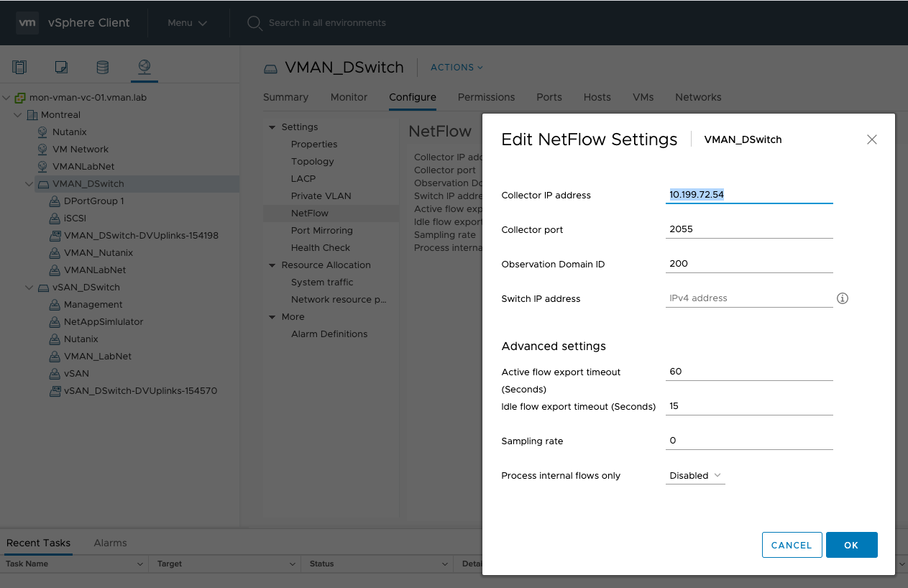Collapse the VMAN_DSwitch tree node

point(29,183)
